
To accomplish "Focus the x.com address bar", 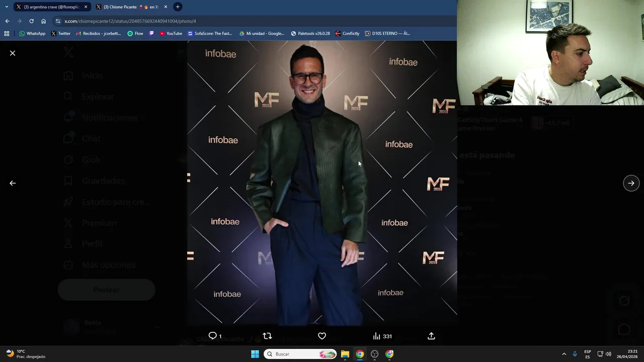I will point(252,21).
